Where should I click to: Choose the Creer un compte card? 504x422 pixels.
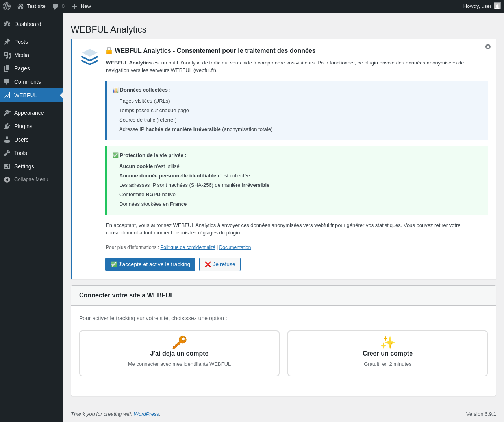tap(387, 353)
